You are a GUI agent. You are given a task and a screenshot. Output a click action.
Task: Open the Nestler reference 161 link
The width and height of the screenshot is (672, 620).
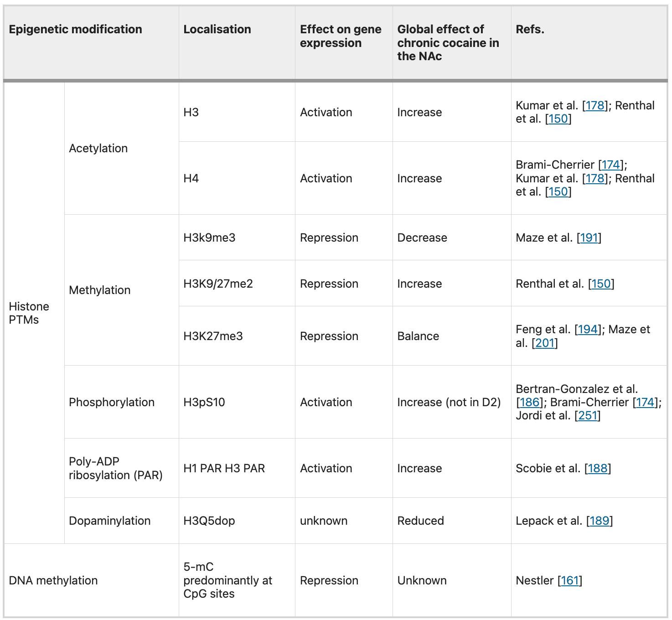pyautogui.click(x=570, y=580)
